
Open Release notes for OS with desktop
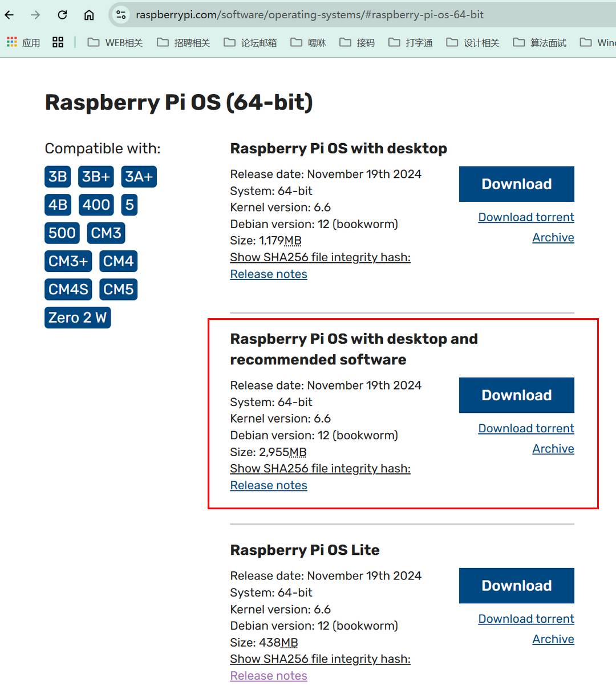coord(269,274)
